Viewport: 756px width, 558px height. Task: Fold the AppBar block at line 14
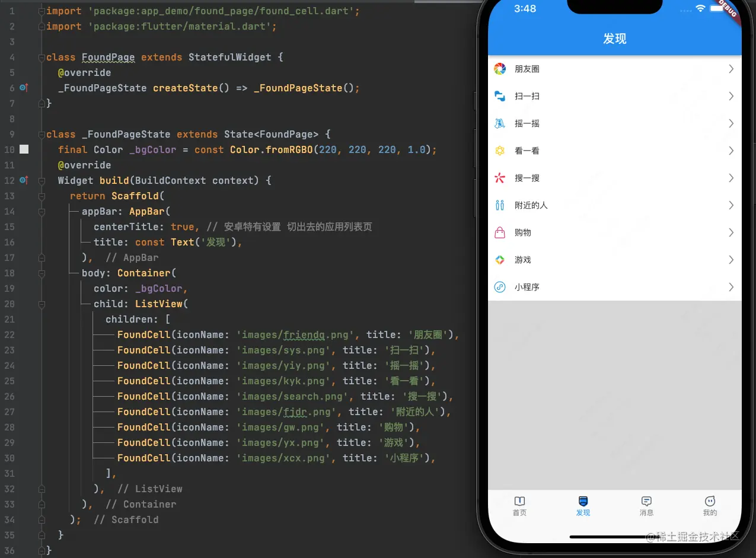click(x=42, y=211)
